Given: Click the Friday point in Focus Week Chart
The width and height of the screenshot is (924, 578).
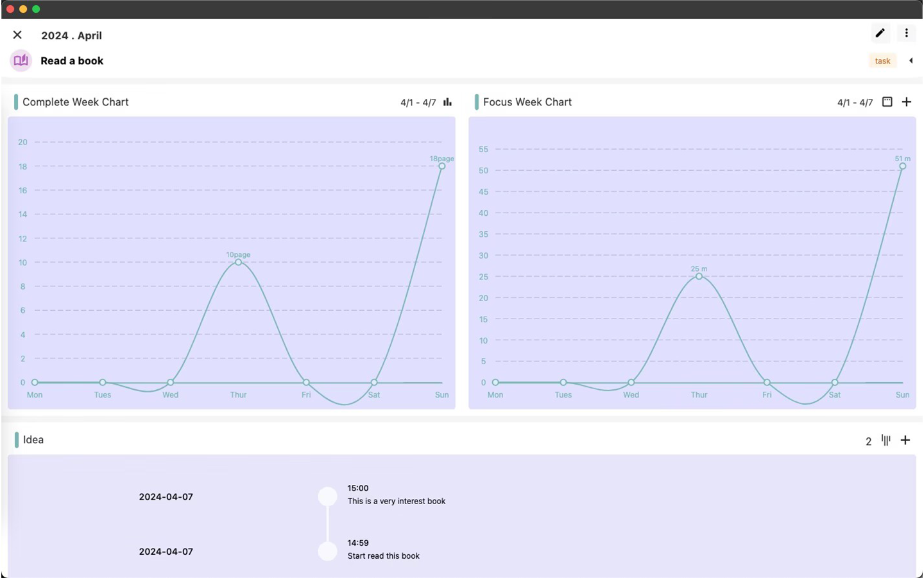Looking at the screenshot, I should (767, 382).
